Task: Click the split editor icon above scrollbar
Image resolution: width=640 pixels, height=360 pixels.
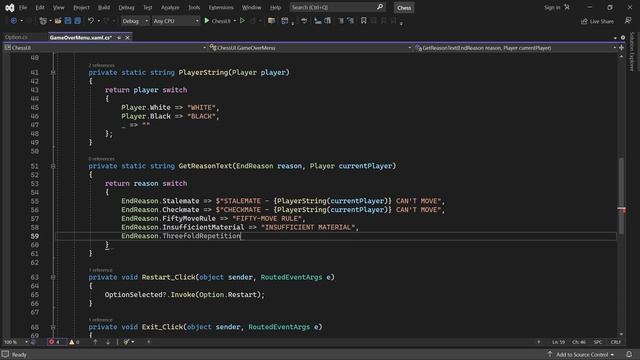Action: click(x=621, y=48)
